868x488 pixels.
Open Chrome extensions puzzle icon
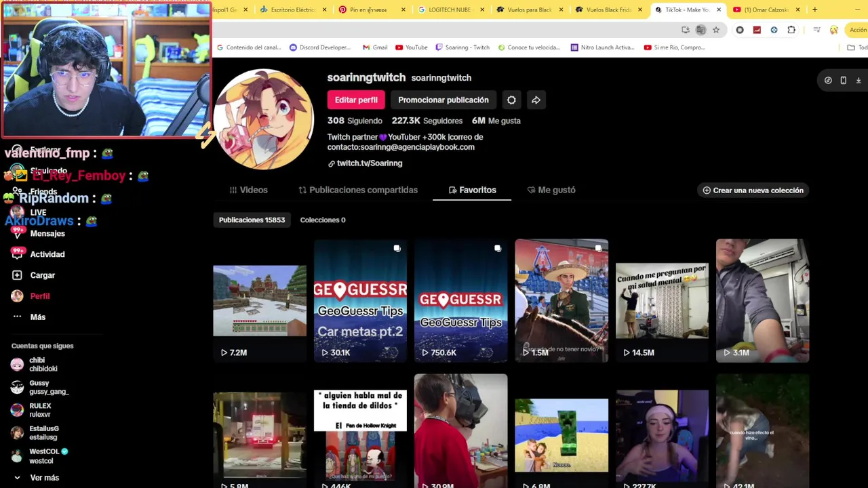[791, 30]
